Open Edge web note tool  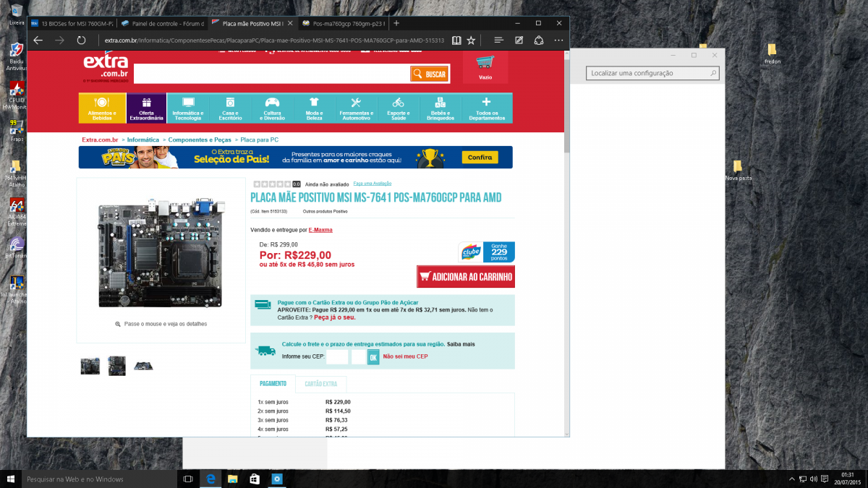(519, 40)
